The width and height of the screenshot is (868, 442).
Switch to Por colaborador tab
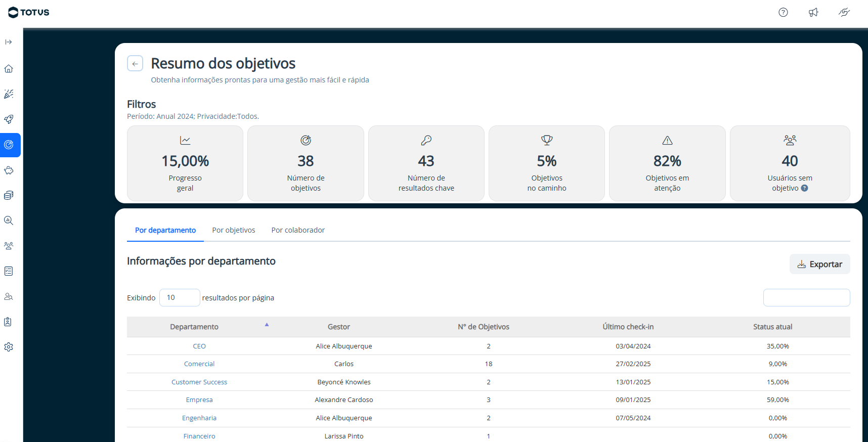pyautogui.click(x=298, y=230)
